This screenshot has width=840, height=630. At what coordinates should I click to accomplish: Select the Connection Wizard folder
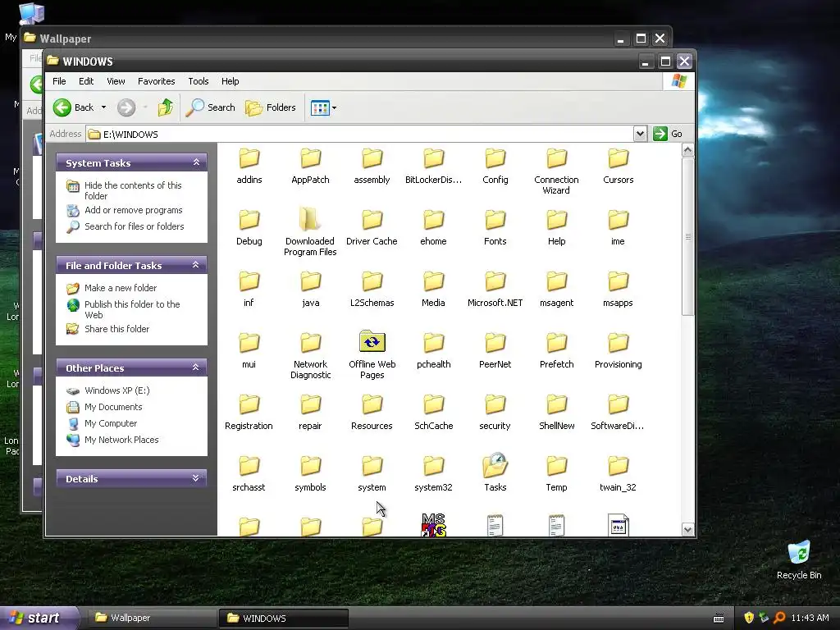[x=557, y=171]
